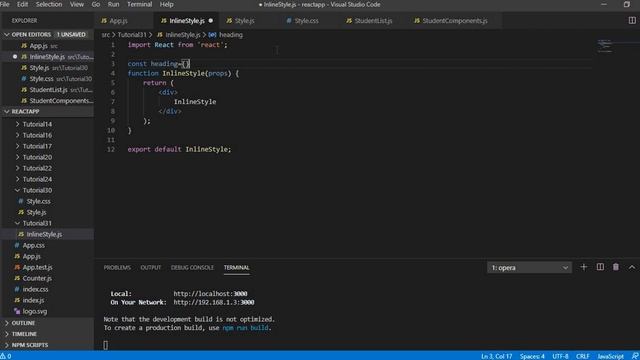Screen dimensions: 640x360
Task: Click Tutorial31 in the breadcrumb path
Action: coord(131,35)
